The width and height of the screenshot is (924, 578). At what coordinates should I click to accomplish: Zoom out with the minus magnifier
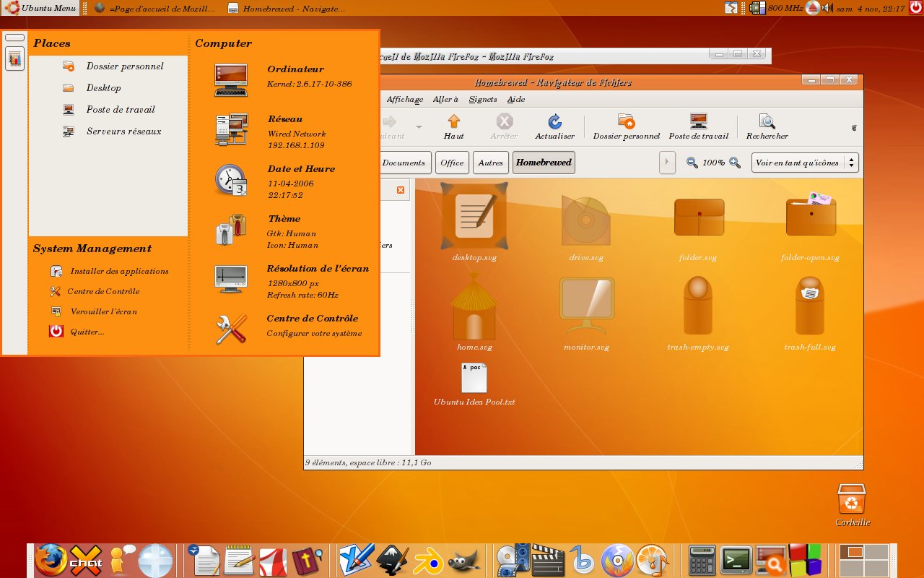coord(692,163)
